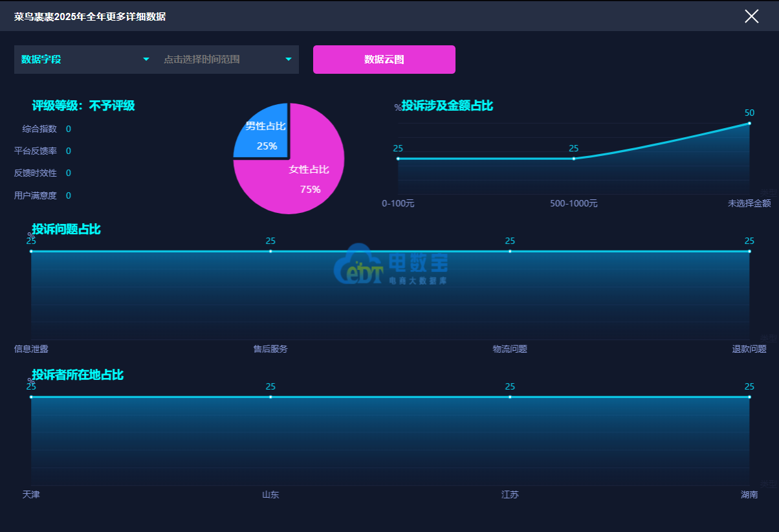The height and width of the screenshot is (532, 779).
Task: Click the 平台反馈率 label
Action: [36, 151]
